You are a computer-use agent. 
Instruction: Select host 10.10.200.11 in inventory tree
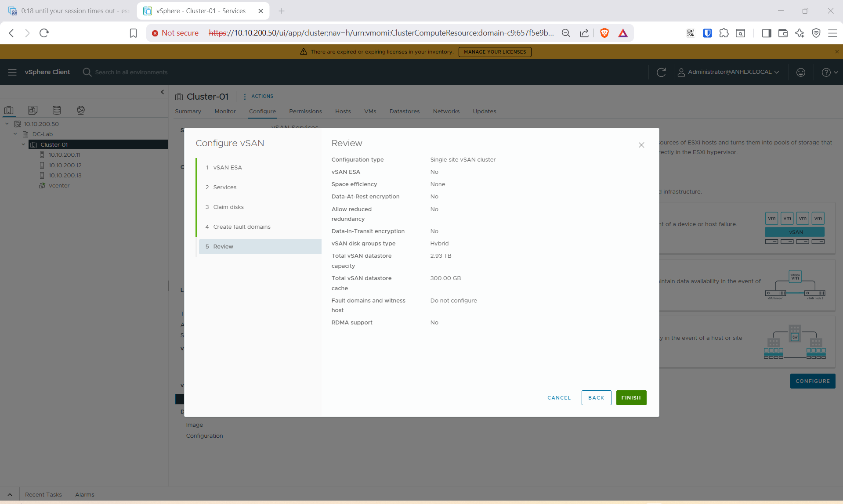pyautogui.click(x=64, y=155)
